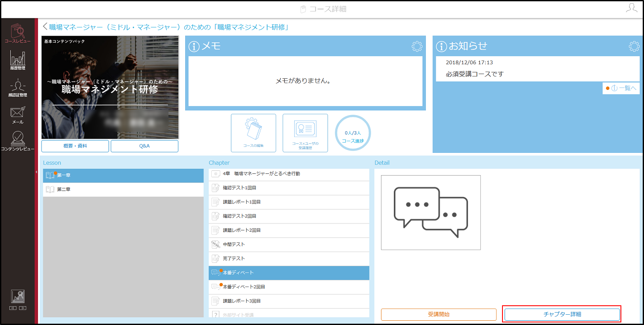
Task: Open the コースの編集 icon tile
Action: (254, 133)
